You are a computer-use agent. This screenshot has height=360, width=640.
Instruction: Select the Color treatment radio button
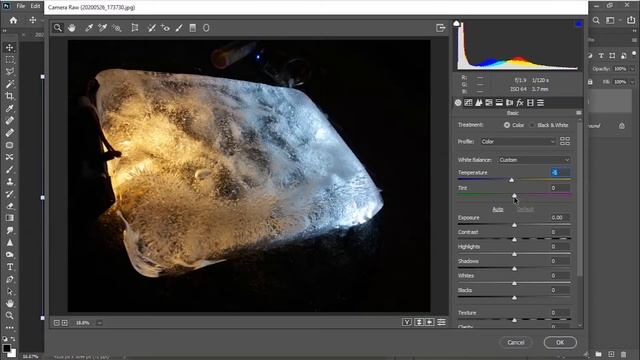pyautogui.click(x=507, y=125)
